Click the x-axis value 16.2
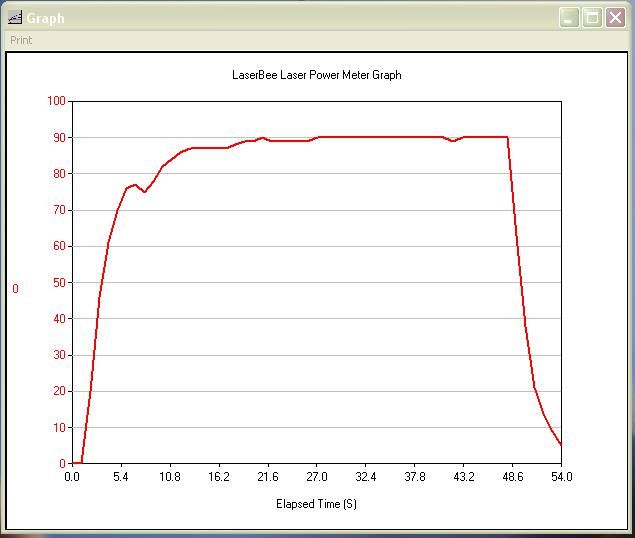This screenshot has width=635, height=538. pos(219,477)
